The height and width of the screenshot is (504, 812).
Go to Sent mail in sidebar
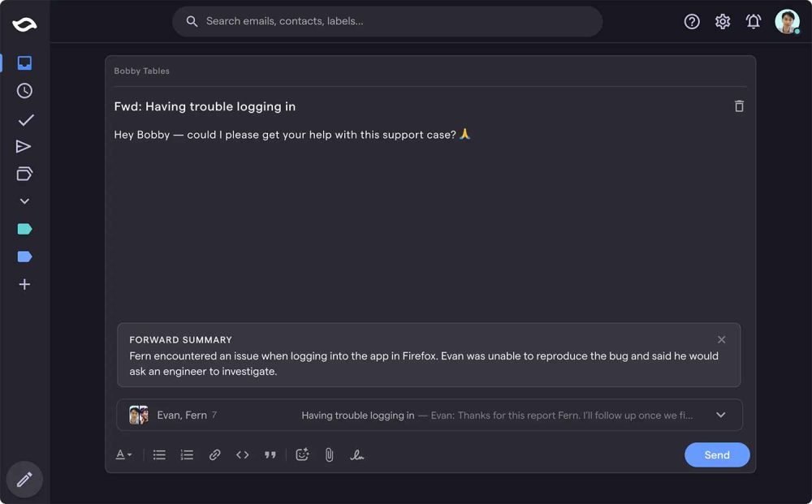tap(24, 147)
